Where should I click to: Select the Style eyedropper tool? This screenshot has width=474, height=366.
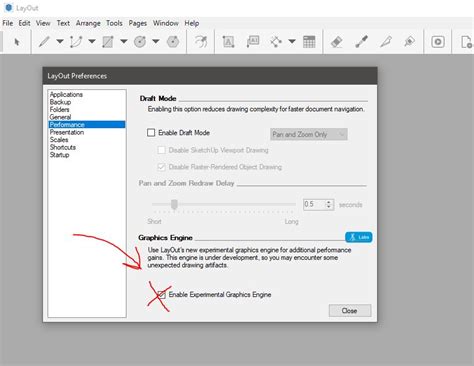(361, 42)
